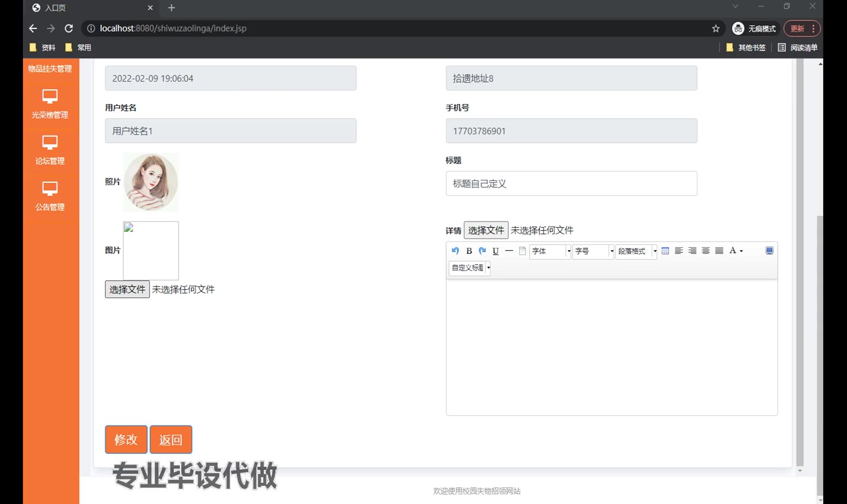The image size is (847, 504).
Task: Go forward in browser history
Action: click(x=51, y=28)
